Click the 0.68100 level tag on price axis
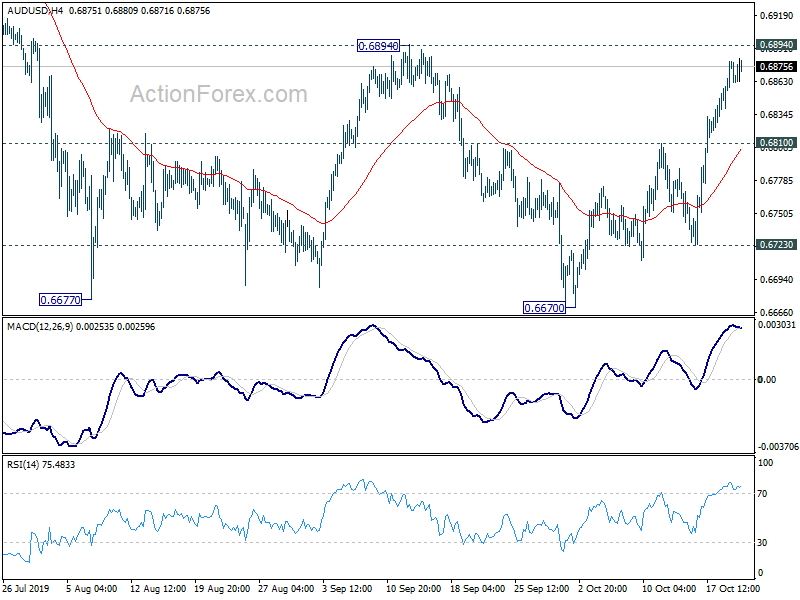 coord(776,143)
